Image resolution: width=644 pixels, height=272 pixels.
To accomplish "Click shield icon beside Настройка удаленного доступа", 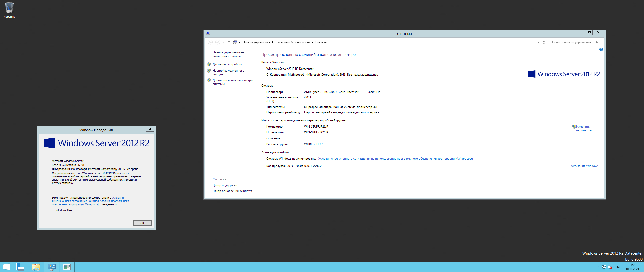I will click(x=209, y=71).
